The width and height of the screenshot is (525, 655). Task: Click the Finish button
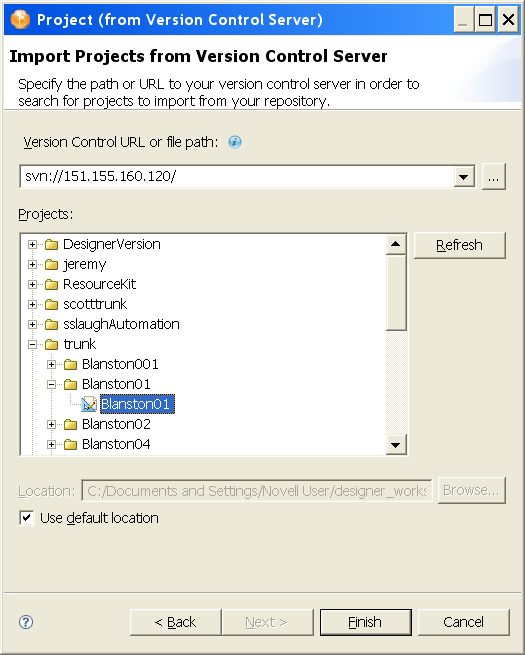click(x=365, y=622)
